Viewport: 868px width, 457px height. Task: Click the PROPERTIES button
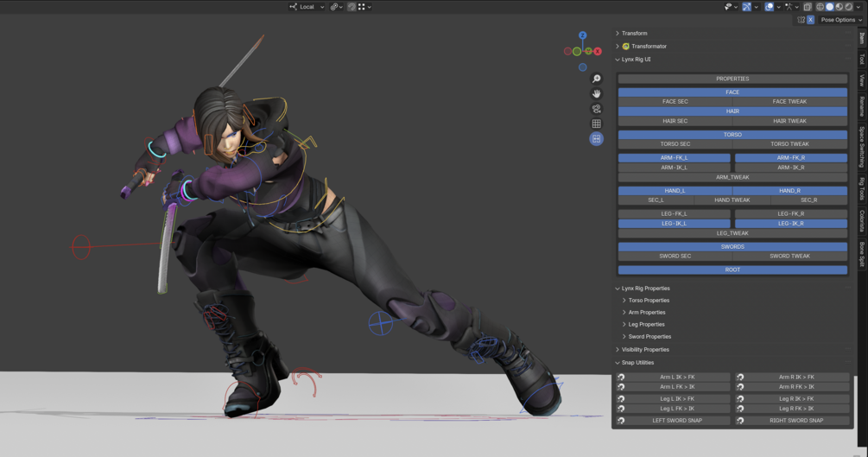[x=732, y=79]
